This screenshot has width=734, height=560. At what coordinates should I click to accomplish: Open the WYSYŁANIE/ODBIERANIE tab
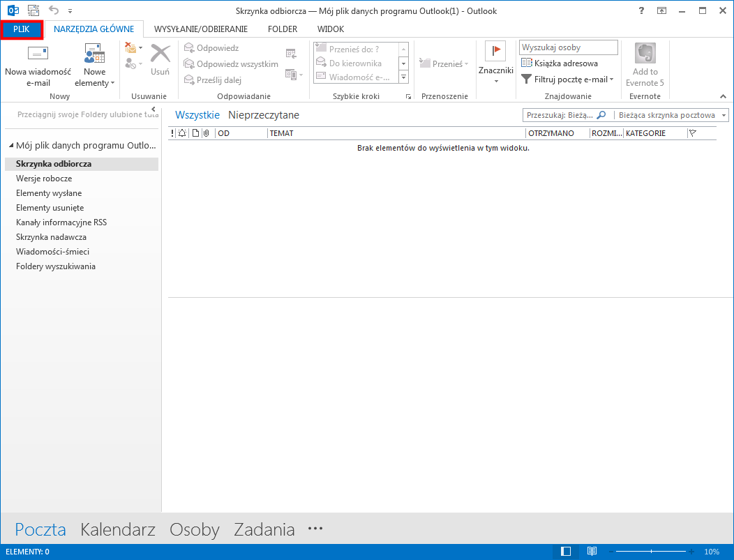tap(201, 29)
